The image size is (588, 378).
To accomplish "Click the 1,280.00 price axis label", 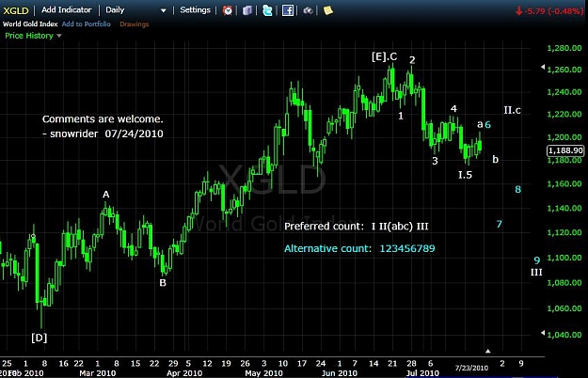I will pos(564,48).
